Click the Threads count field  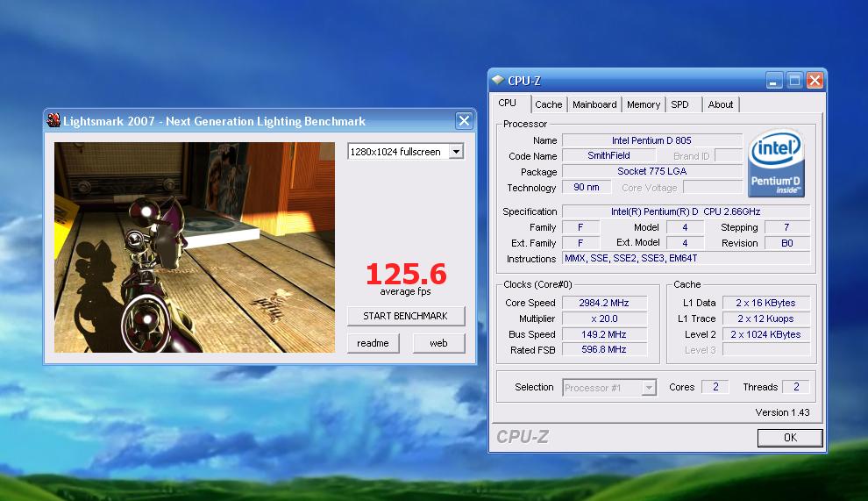(x=796, y=387)
